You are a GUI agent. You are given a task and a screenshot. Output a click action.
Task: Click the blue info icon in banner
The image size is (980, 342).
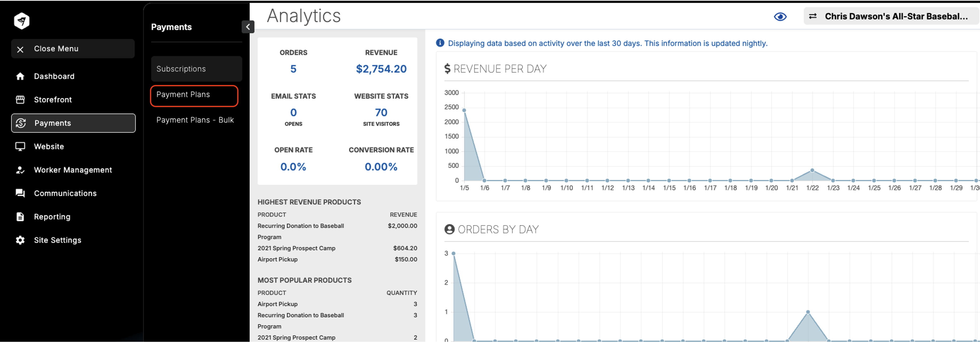point(440,43)
